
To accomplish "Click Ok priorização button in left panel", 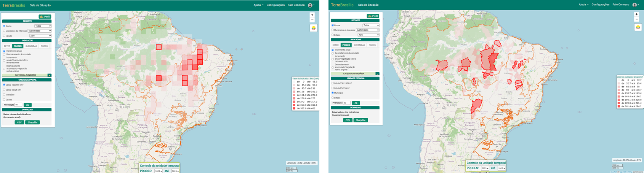I will tap(27, 105).
